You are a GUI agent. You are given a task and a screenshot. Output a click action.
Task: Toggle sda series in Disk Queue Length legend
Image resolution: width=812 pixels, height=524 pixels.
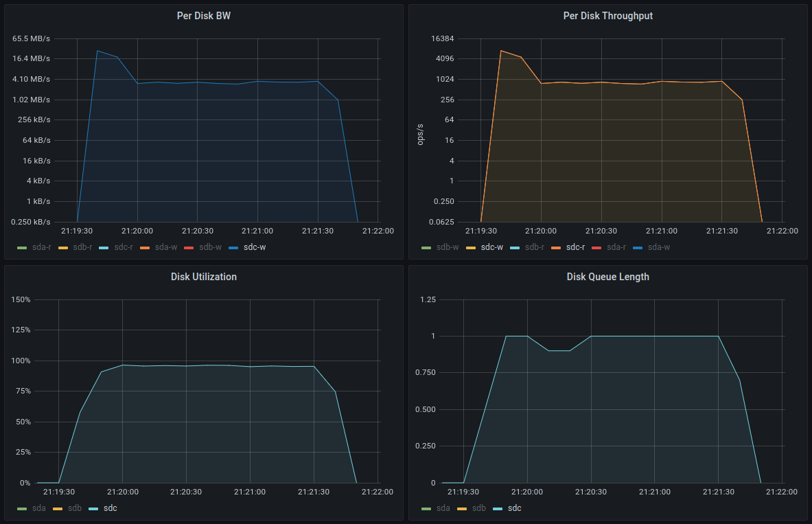(443, 508)
